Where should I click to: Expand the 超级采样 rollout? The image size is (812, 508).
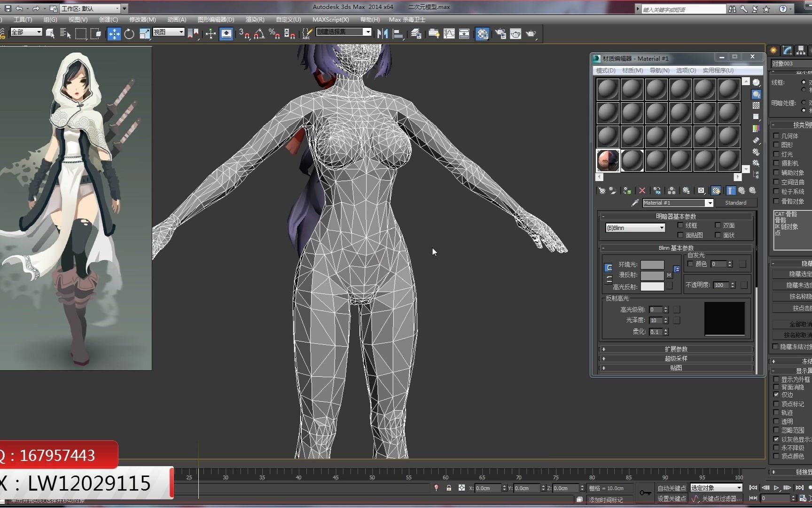(x=676, y=358)
